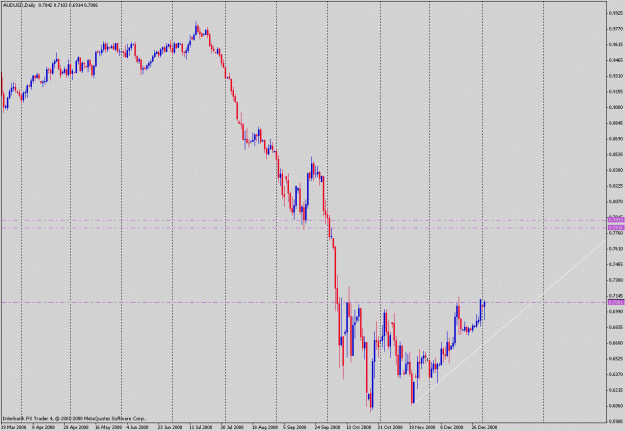Click the 0.6060 price axis label

click(x=616, y=406)
